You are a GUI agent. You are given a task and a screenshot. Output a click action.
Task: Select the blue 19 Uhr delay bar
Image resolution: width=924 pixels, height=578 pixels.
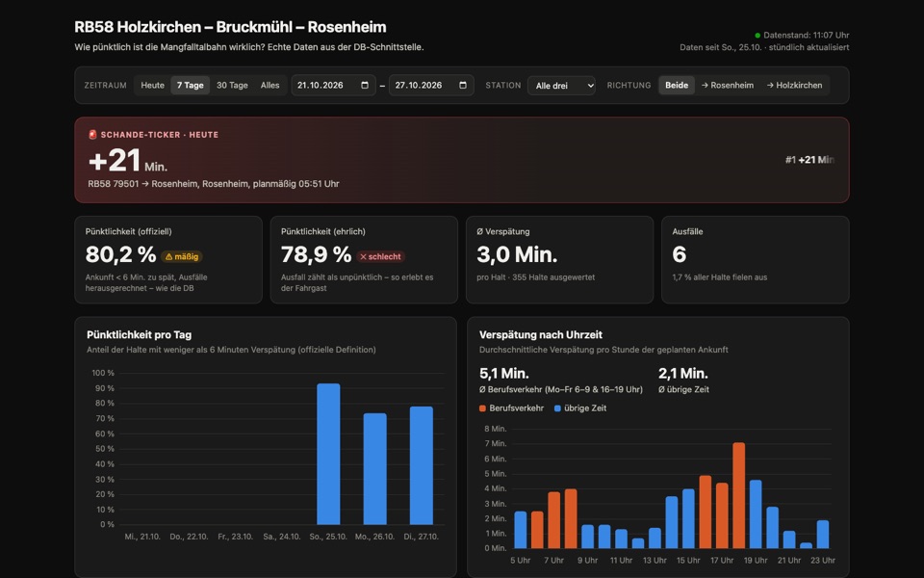click(756, 514)
